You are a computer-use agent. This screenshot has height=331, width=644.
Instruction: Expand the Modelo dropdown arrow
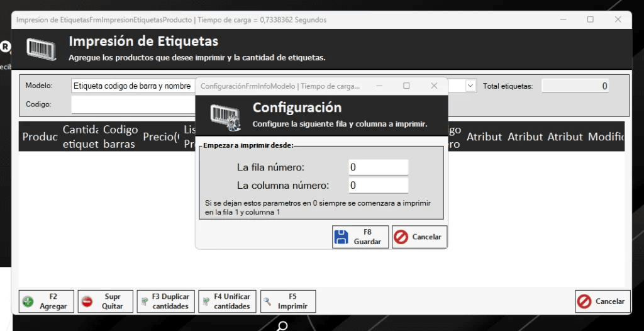tap(470, 86)
